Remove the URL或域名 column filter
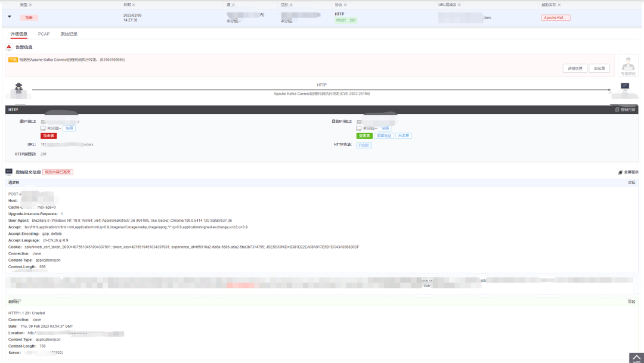The image size is (644, 363). tap(459, 5)
